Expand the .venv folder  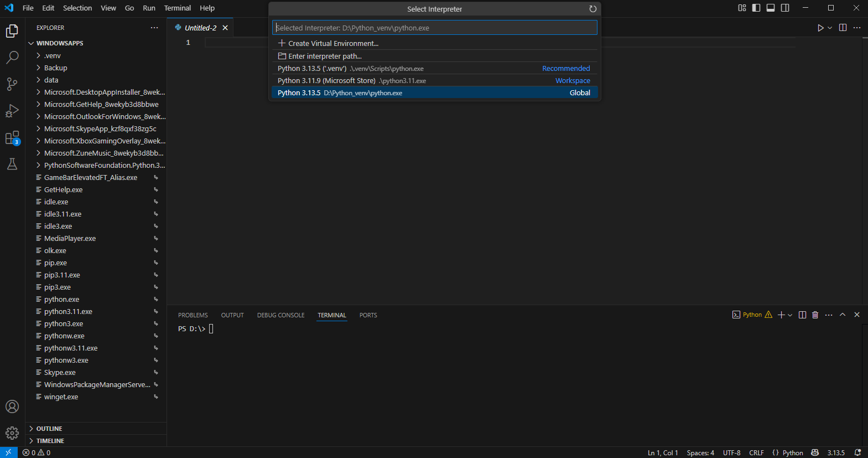pos(96,55)
